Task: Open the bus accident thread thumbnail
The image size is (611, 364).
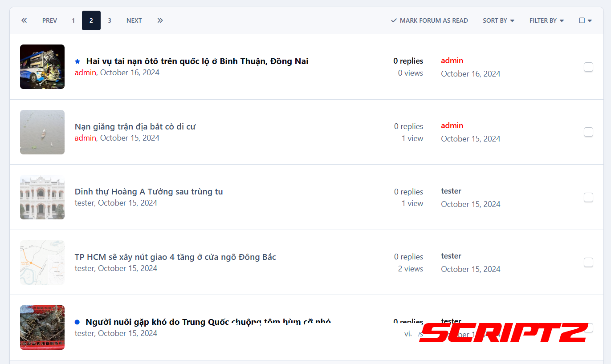Action: (x=42, y=67)
